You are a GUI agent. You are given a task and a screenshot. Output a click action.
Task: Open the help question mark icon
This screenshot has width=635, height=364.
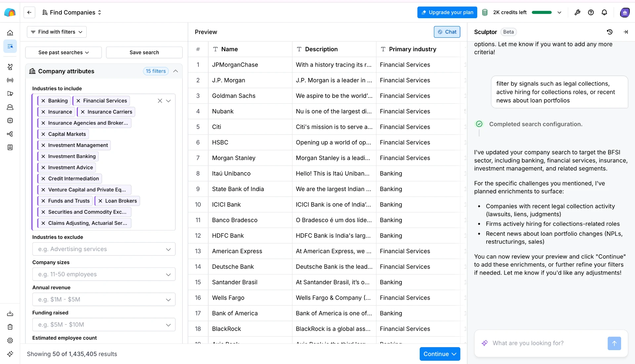pos(591,13)
